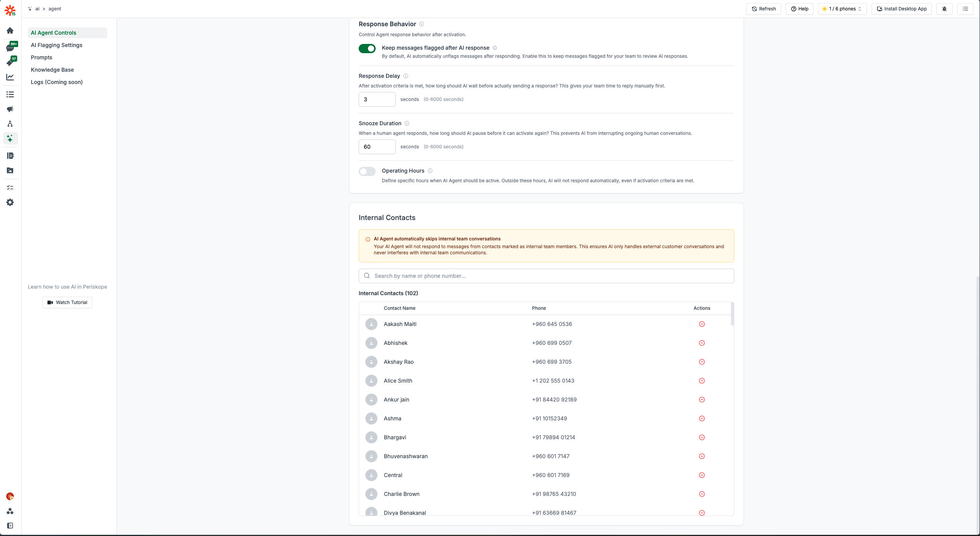Disable keep messages flagged toggle

tap(367, 49)
